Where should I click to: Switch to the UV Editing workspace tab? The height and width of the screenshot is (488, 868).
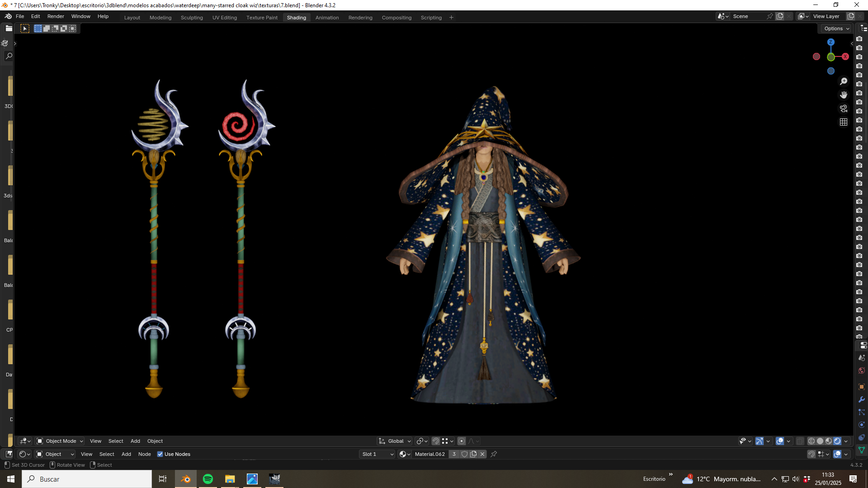225,18
